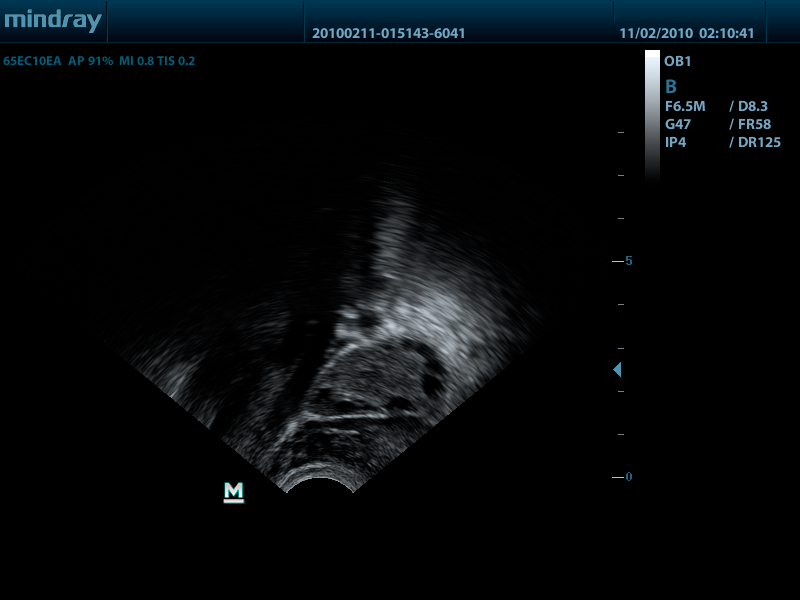This screenshot has height=600, width=800.
Task: Click the TIS 0.2 thermal index
Action: coord(176,61)
